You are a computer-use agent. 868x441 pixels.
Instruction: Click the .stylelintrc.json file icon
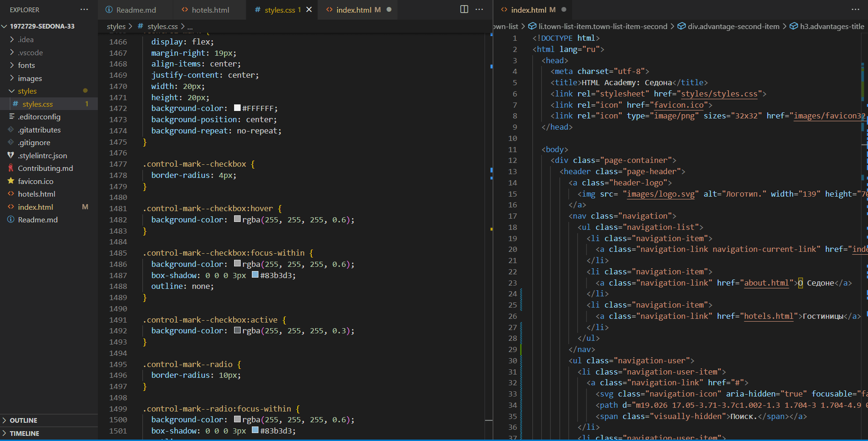tap(11, 155)
